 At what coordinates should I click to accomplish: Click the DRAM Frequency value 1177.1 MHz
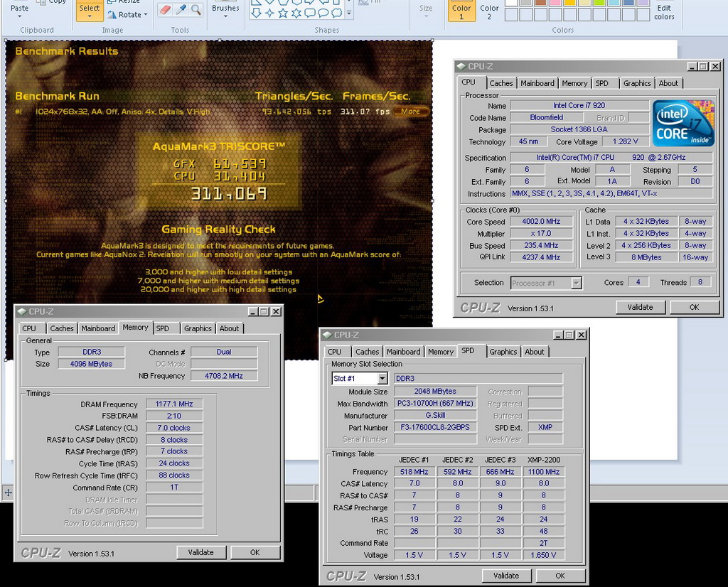(x=174, y=404)
